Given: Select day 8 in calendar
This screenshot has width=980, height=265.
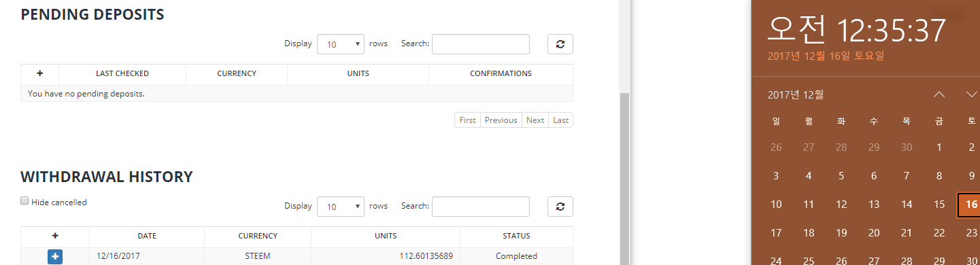Looking at the screenshot, I should 939,176.
